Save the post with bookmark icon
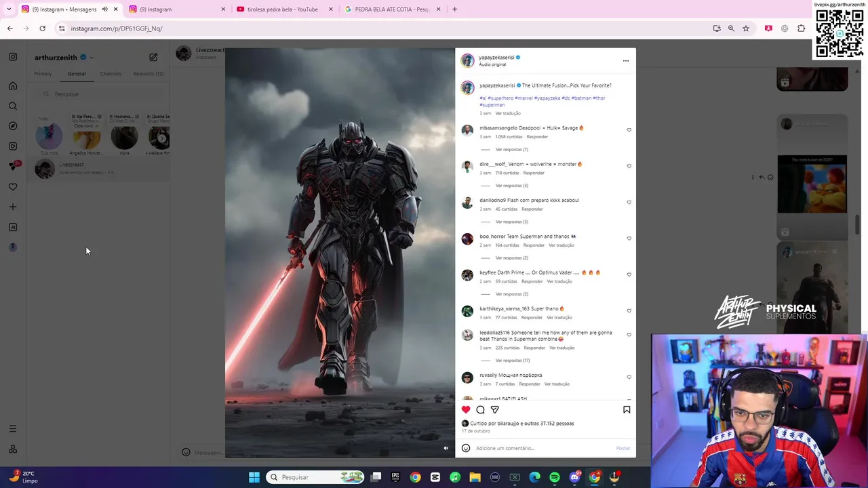The height and width of the screenshot is (488, 868). point(627,409)
